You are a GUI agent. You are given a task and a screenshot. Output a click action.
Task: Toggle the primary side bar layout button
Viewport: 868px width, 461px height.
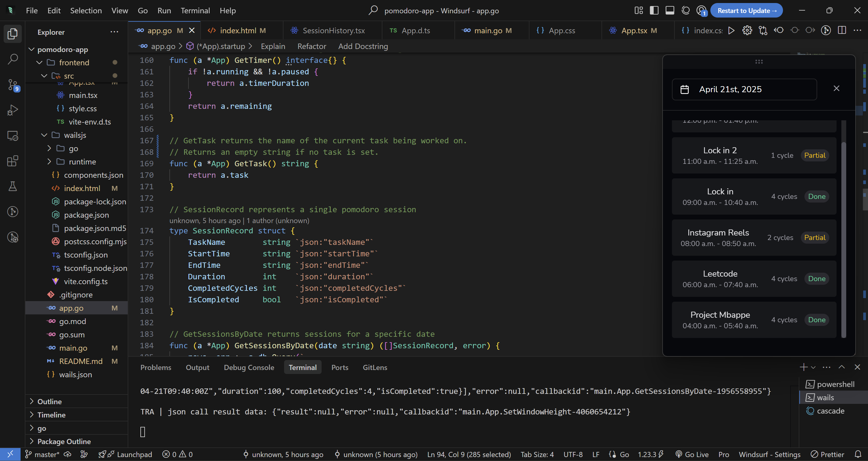(654, 11)
